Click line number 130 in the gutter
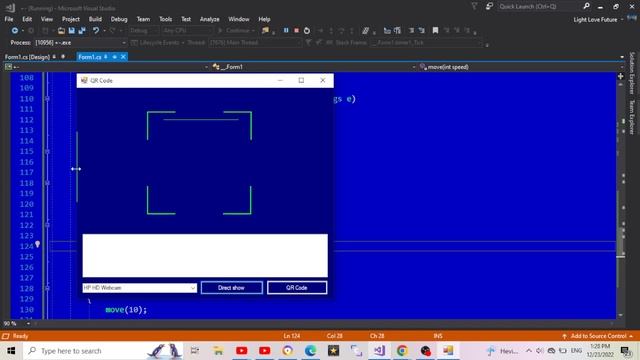Screen dimensions: 640x360 pos(27,309)
